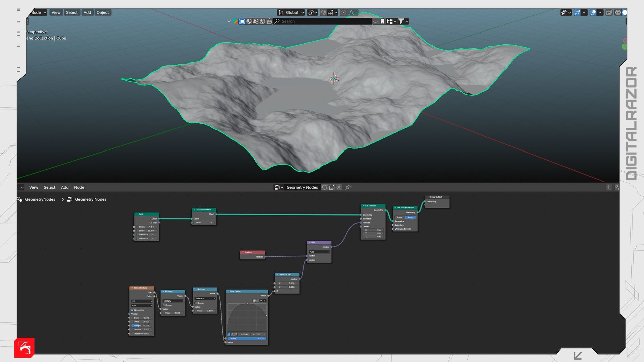Unlink node group with X icon

tap(339, 187)
